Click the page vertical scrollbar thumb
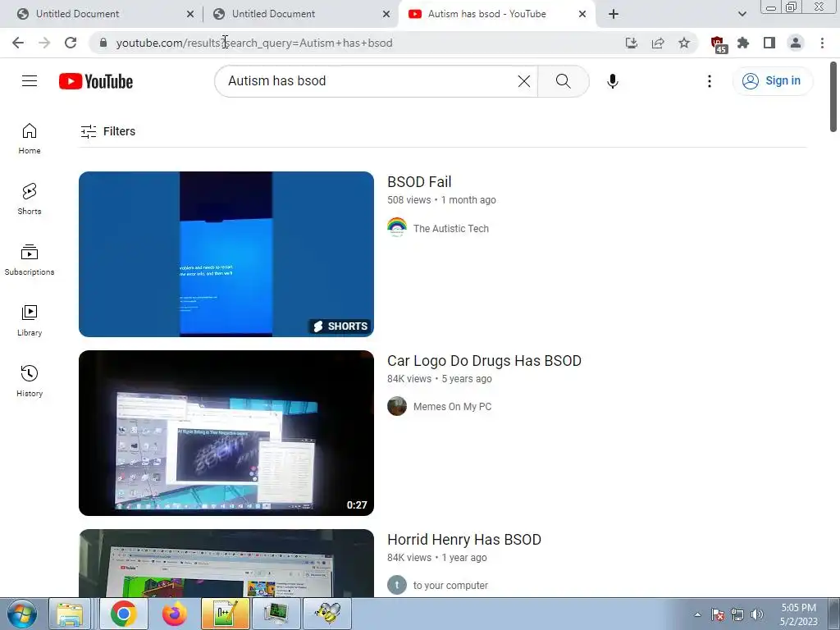Image resolution: width=840 pixels, height=630 pixels. pyautogui.click(x=833, y=97)
